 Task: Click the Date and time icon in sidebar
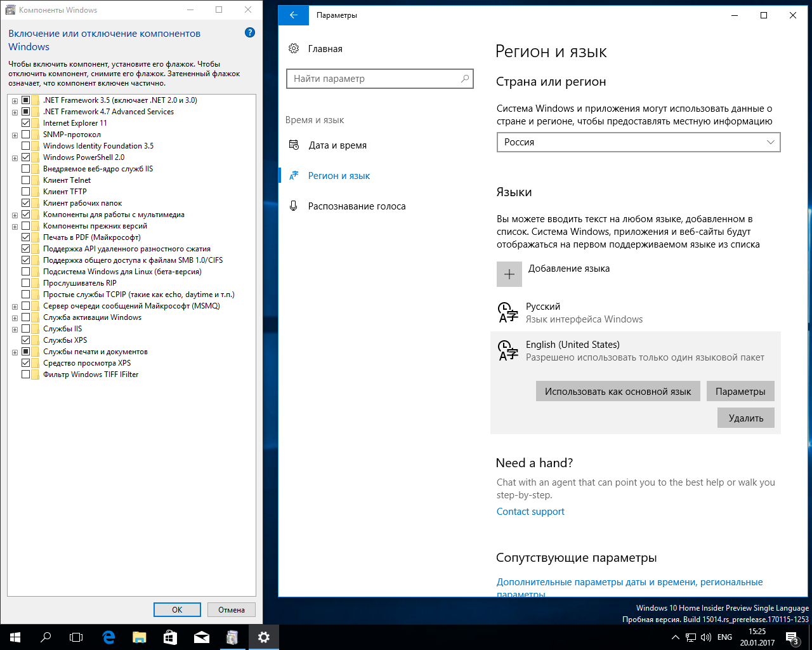pos(294,145)
